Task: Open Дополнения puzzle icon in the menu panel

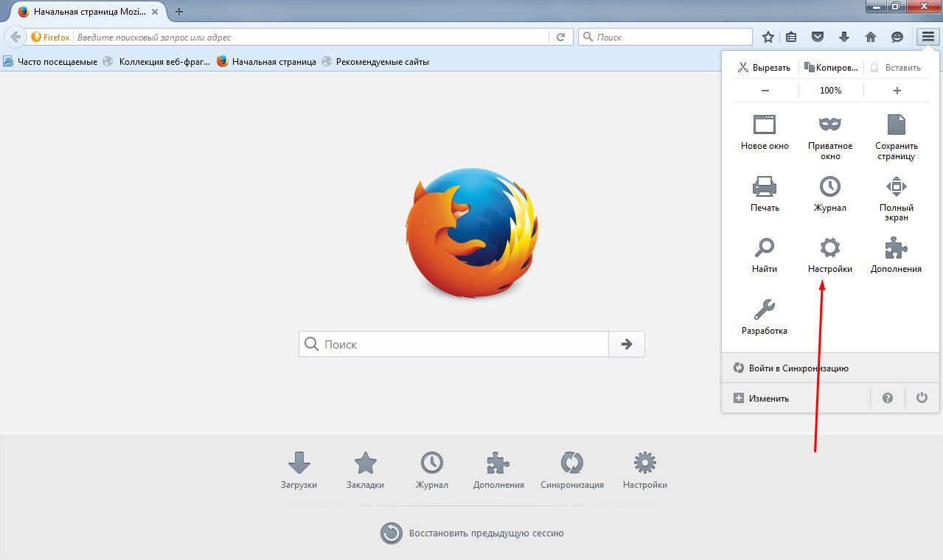Action: [x=895, y=255]
